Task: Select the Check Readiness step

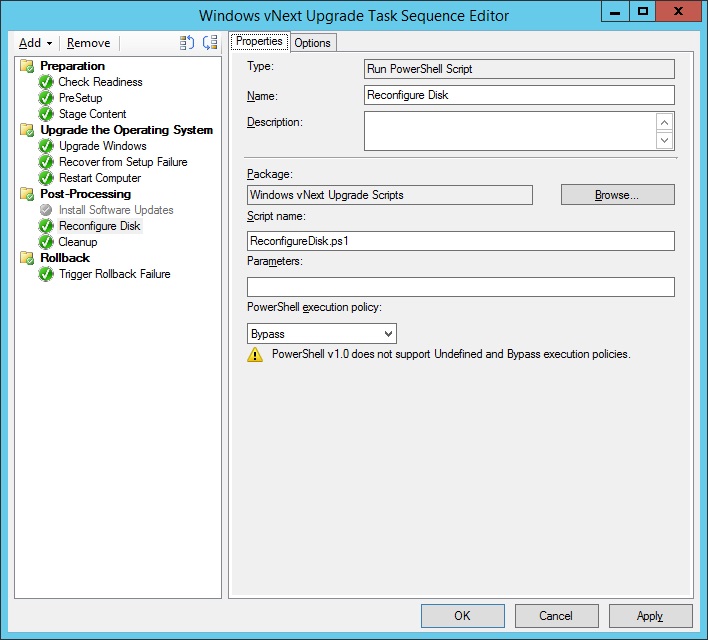Action: click(100, 82)
